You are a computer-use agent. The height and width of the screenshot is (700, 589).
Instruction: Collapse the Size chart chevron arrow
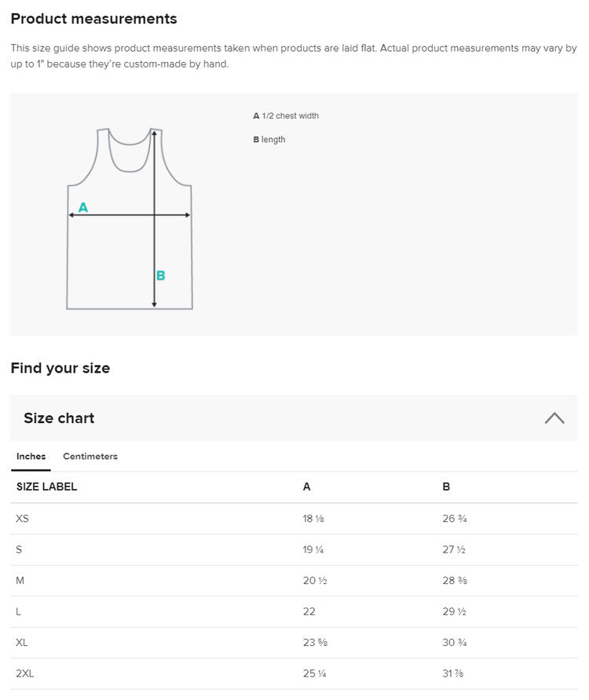click(x=554, y=418)
